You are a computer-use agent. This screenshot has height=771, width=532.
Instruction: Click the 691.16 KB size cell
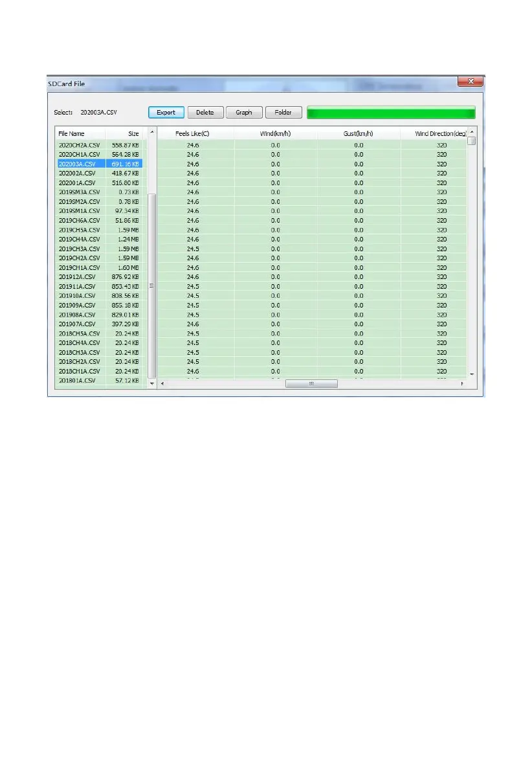[x=126, y=164]
